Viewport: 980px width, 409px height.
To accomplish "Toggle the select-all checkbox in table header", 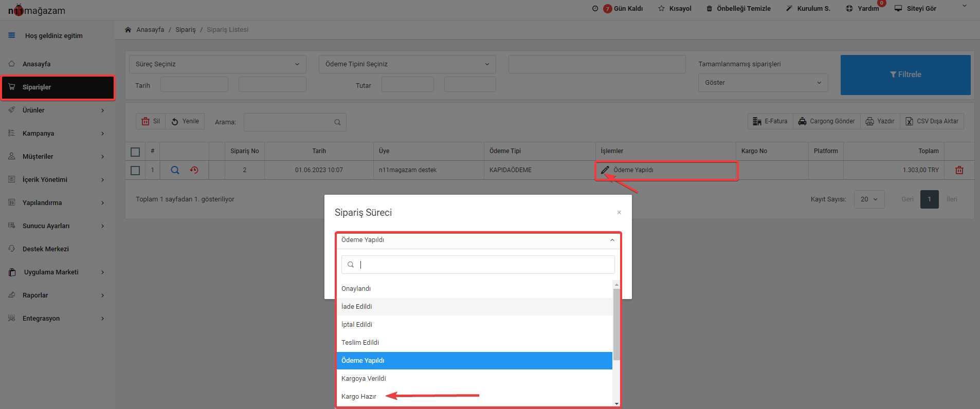I will tap(135, 152).
